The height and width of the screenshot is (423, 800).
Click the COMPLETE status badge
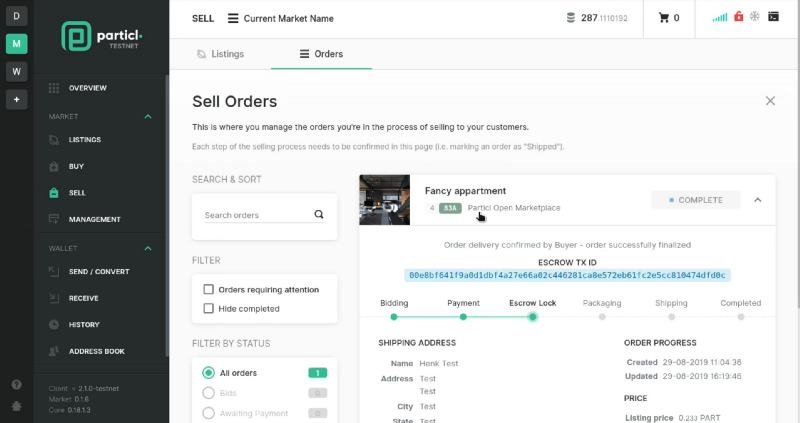(x=696, y=200)
